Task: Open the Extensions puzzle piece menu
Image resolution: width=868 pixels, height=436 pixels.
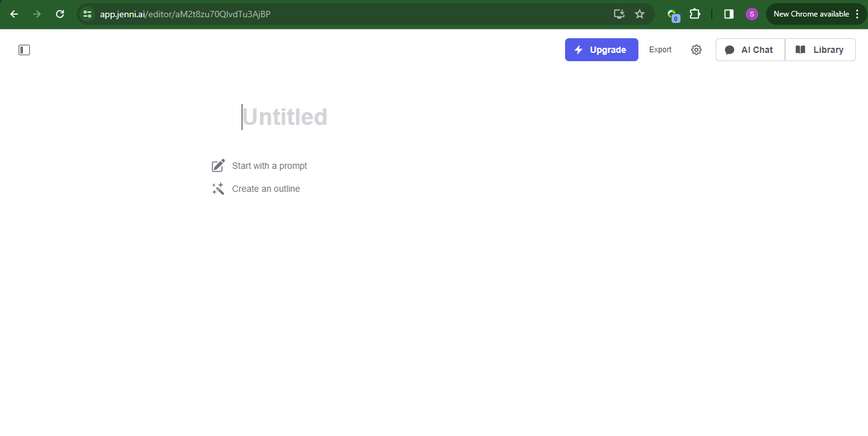Action: [695, 14]
